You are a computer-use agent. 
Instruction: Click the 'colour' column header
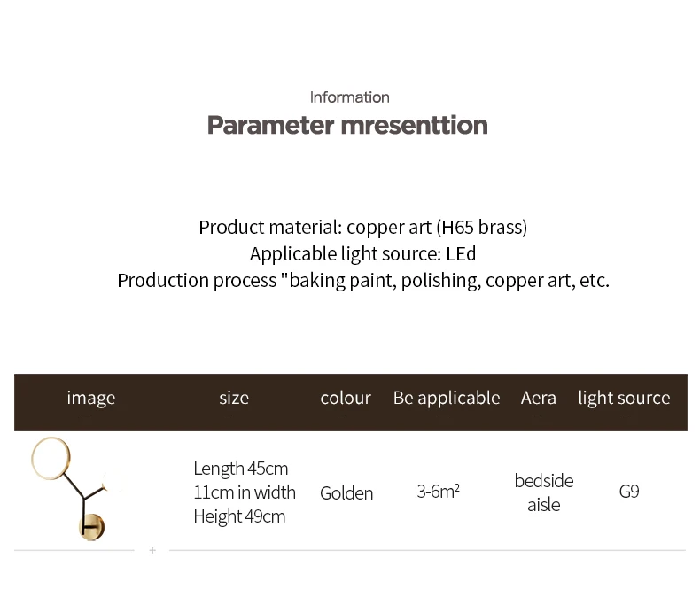click(x=346, y=398)
